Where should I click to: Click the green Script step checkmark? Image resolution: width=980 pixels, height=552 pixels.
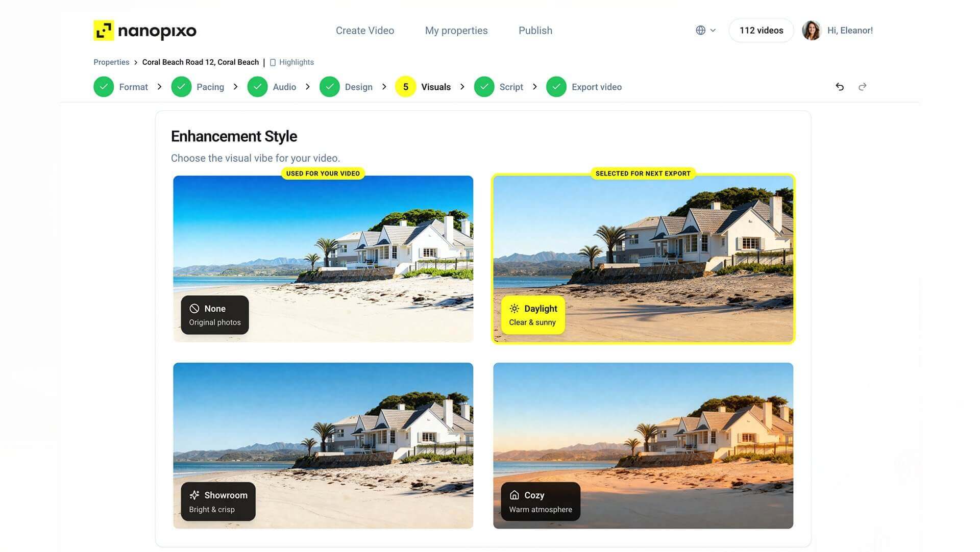(x=484, y=87)
